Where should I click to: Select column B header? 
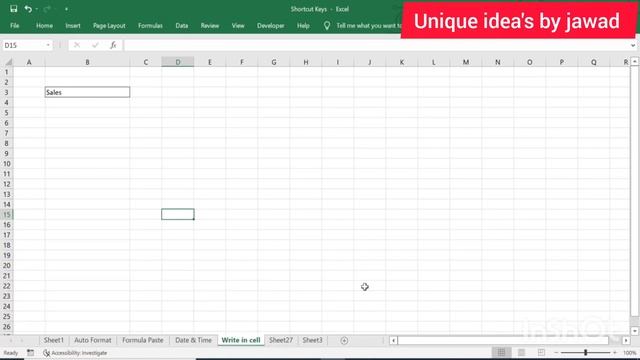click(x=87, y=62)
